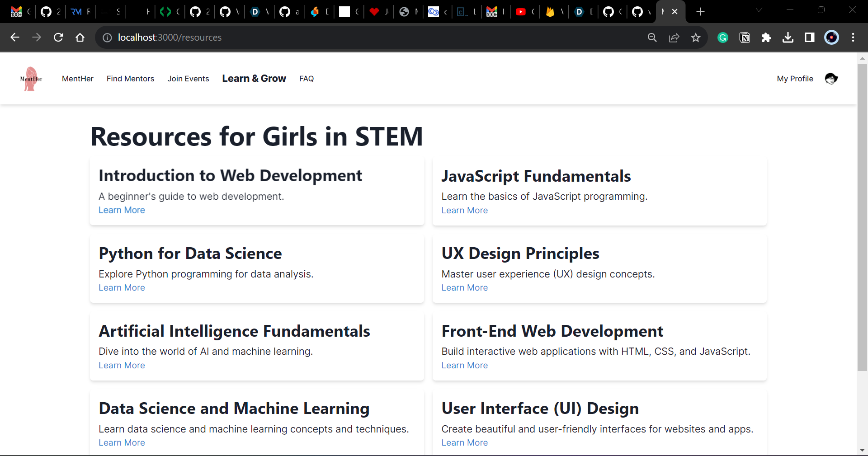Screen dimensions: 868x456
Task: Go back to the previous page
Action: (x=15, y=38)
